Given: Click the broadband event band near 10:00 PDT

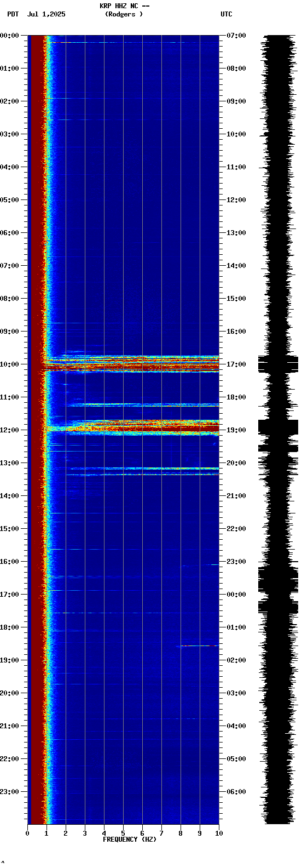Looking at the screenshot, I should [x=131, y=364].
